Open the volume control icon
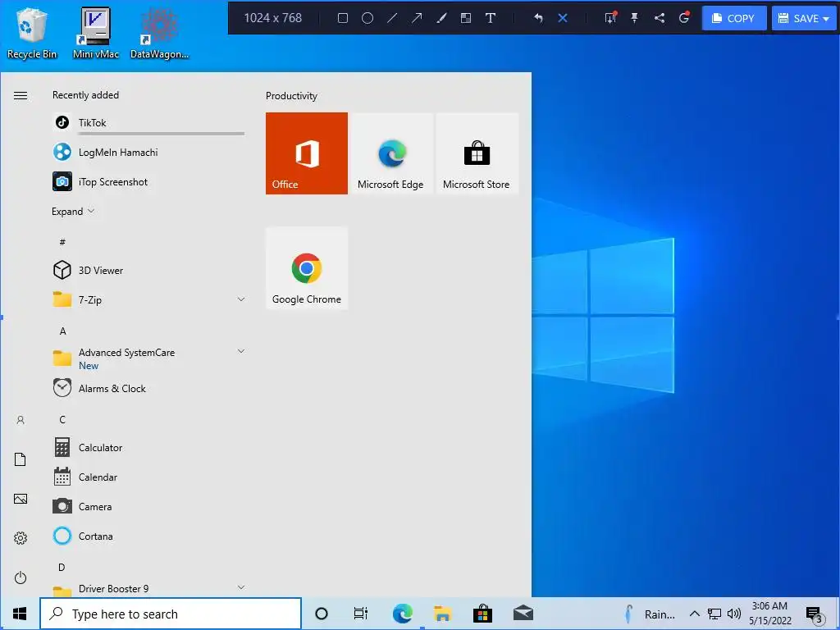This screenshot has height=630, width=840. coord(734,614)
